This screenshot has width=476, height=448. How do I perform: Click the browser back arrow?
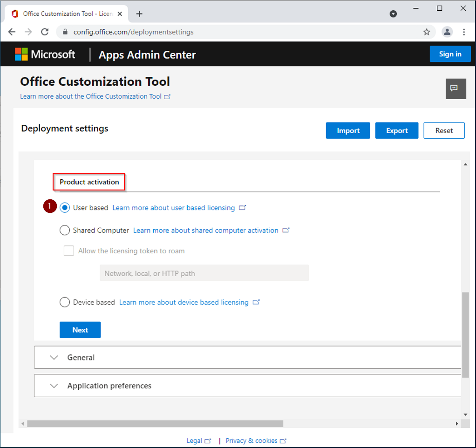(12, 32)
